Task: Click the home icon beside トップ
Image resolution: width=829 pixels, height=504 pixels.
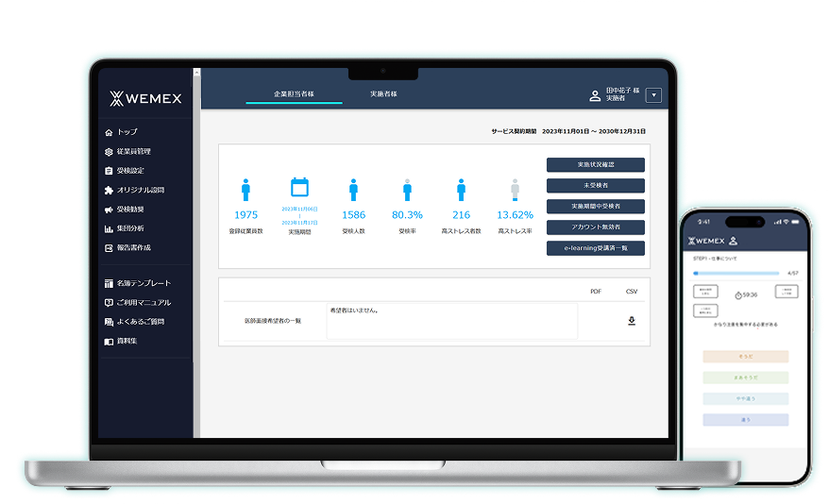Action: pyautogui.click(x=109, y=132)
